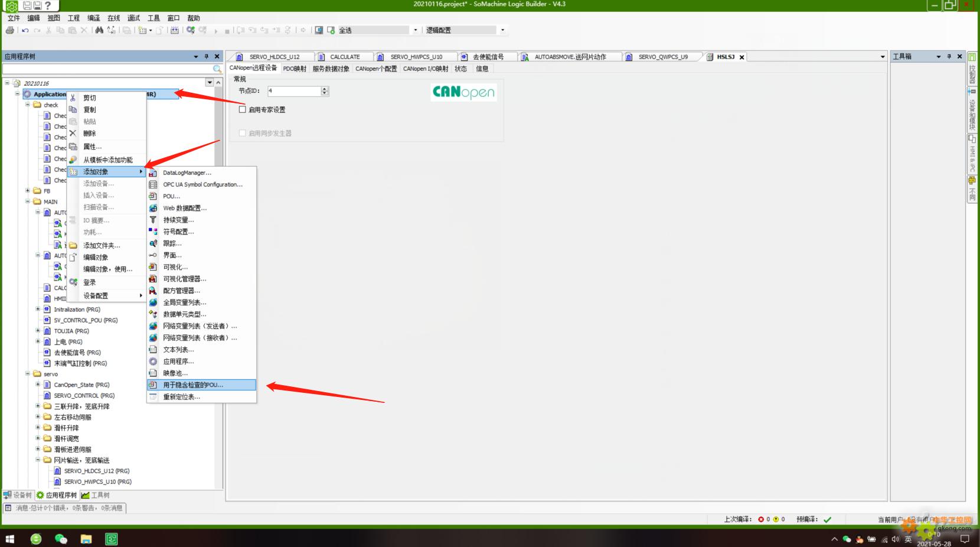Collapse the servo folder node
Screen dimensions: 980x547
click(x=28, y=374)
